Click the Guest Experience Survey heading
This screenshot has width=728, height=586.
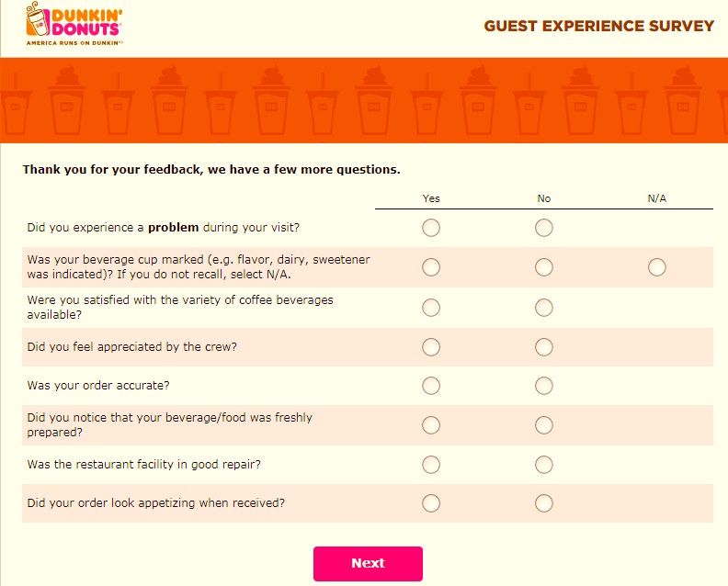(x=599, y=26)
